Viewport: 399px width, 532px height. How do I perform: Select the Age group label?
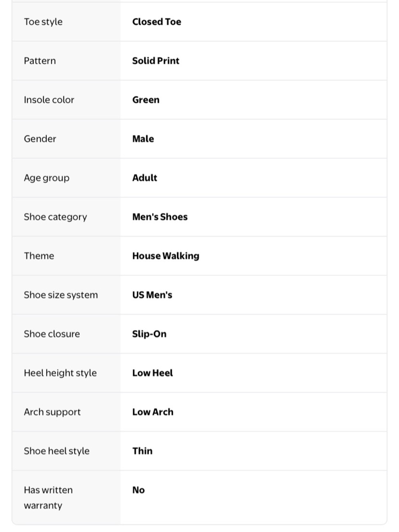tap(47, 178)
